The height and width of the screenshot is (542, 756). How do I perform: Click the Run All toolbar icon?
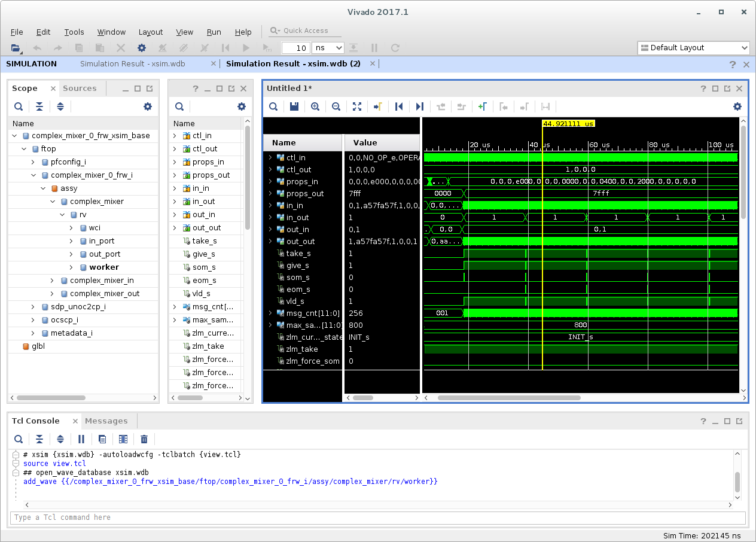point(246,48)
